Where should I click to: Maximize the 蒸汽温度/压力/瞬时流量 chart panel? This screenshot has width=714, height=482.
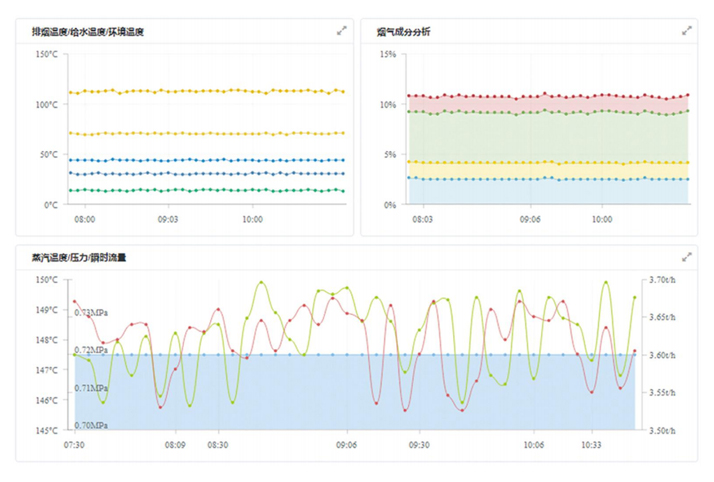click(687, 257)
